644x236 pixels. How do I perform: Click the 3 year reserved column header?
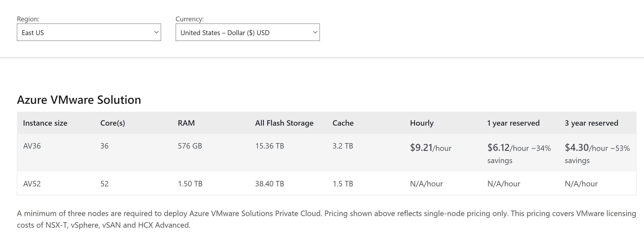(x=591, y=123)
